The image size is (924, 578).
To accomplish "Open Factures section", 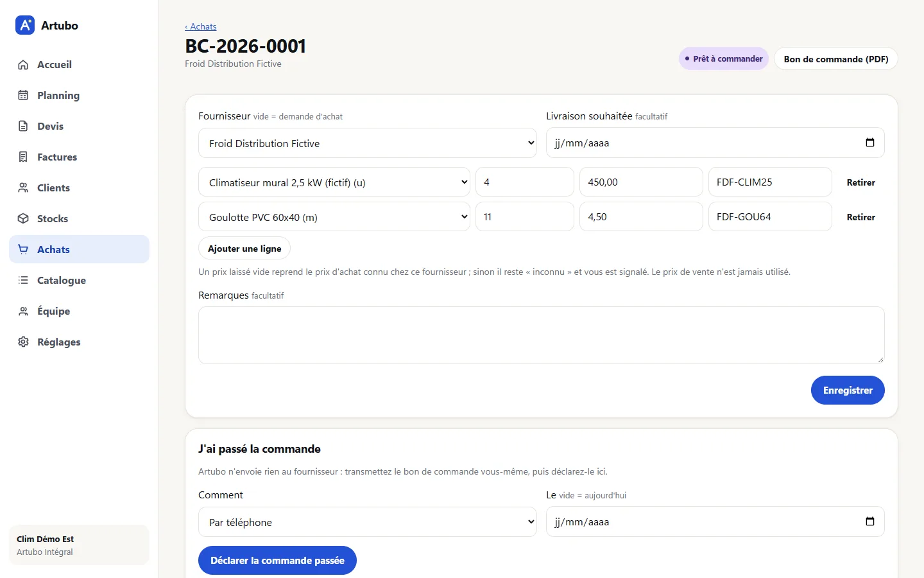I will [79, 157].
